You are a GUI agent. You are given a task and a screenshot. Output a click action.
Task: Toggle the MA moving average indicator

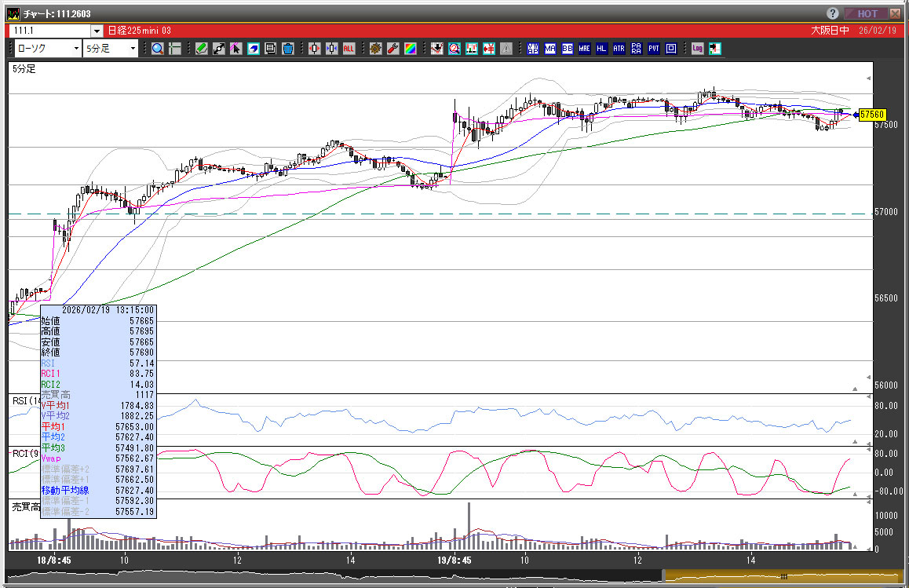pos(550,49)
